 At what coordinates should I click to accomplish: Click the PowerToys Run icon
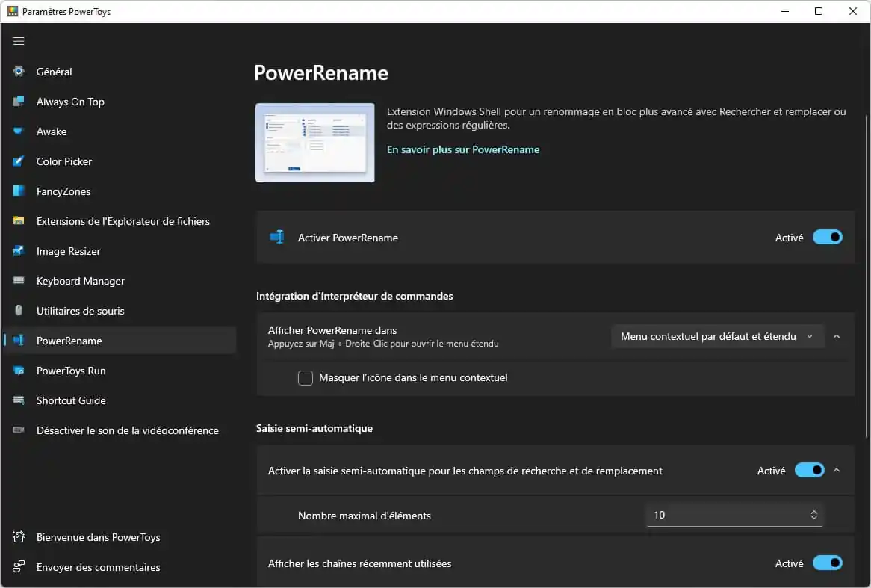point(19,370)
